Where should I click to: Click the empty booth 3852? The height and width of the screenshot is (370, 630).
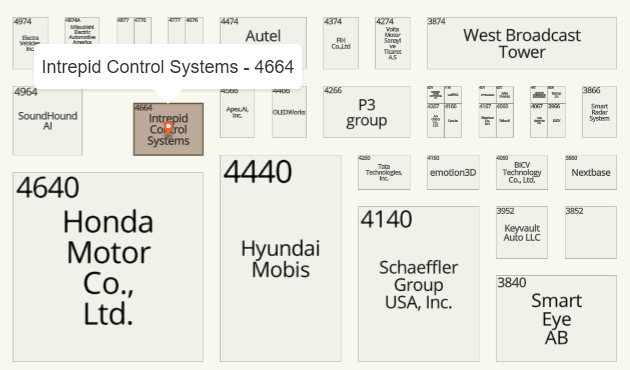tap(591, 233)
